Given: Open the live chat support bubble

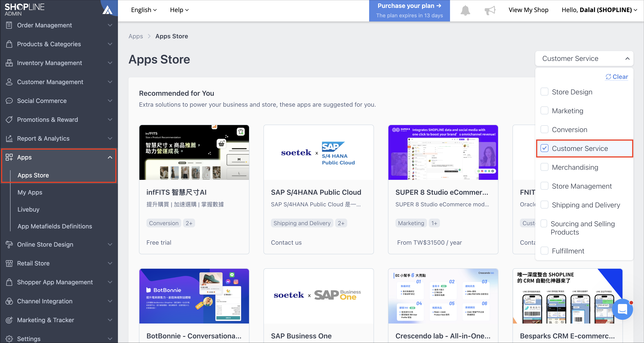Looking at the screenshot, I should tap(622, 309).
